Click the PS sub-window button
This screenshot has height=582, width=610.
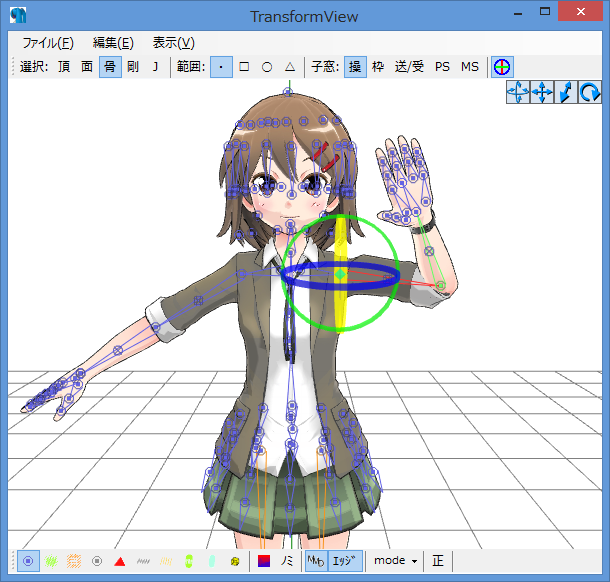tap(442, 68)
